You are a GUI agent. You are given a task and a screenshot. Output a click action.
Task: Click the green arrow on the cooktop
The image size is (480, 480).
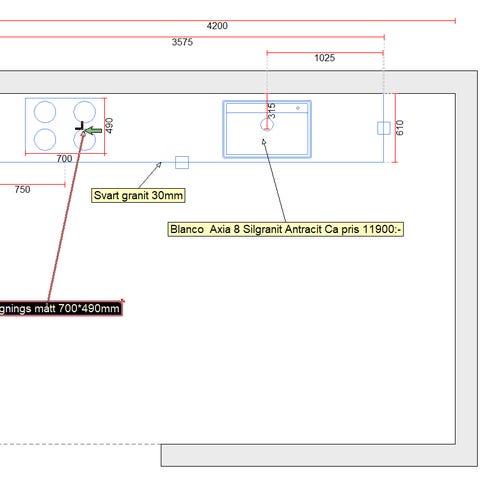click(93, 130)
